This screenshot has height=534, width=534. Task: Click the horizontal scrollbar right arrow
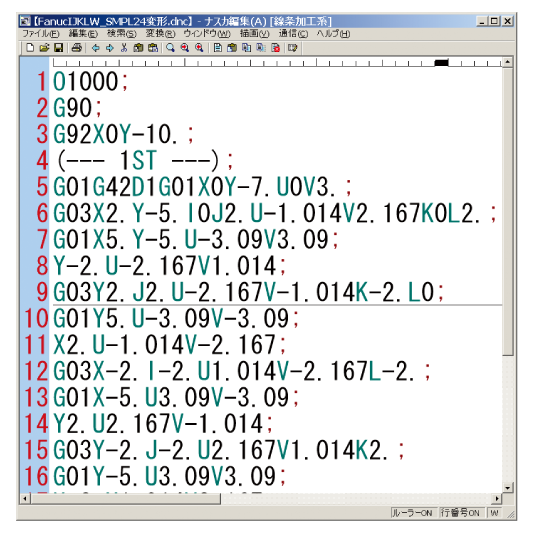point(497,499)
